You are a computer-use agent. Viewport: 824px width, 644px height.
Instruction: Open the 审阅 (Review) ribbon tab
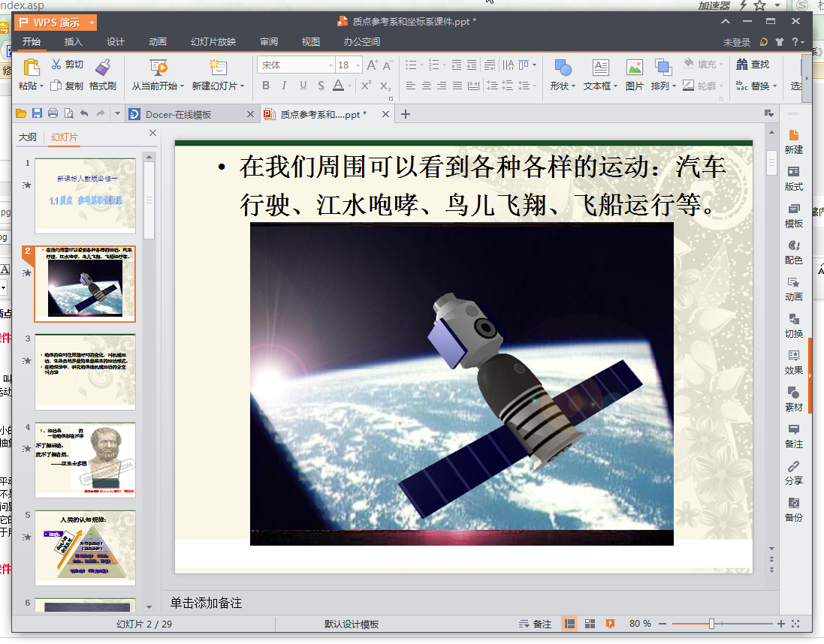tap(269, 41)
